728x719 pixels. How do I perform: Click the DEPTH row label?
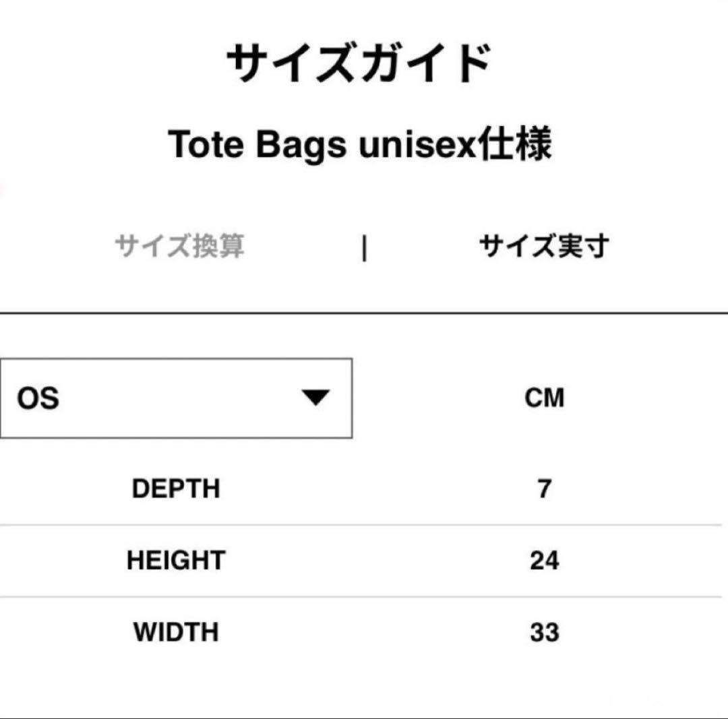pos(175,487)
